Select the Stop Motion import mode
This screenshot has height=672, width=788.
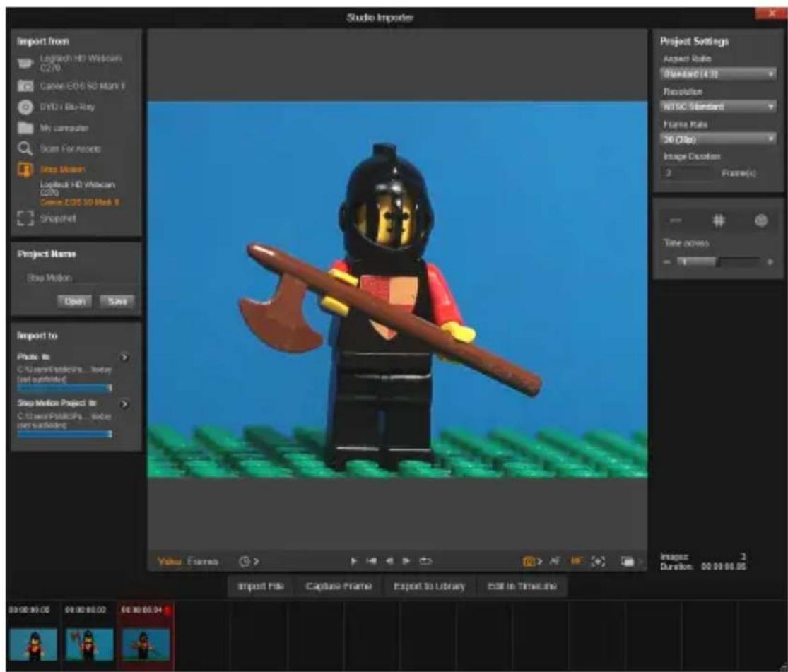[x=52, y=170]
